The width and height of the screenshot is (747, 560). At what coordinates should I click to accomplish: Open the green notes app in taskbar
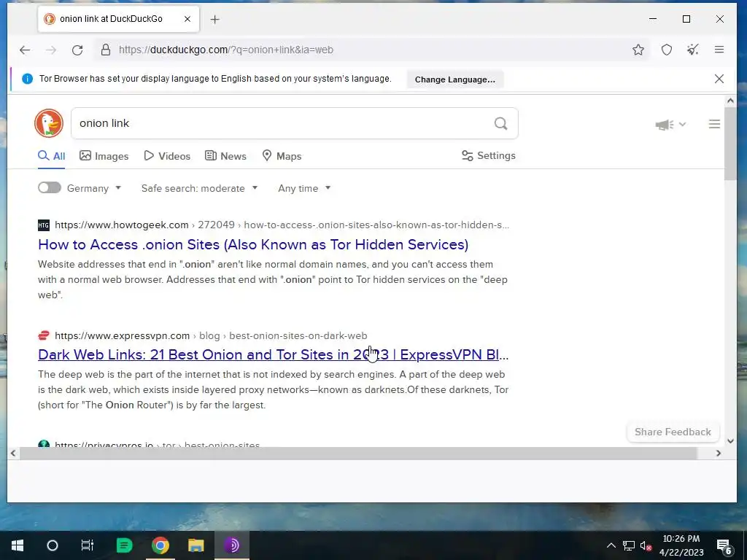pos(124,545)
